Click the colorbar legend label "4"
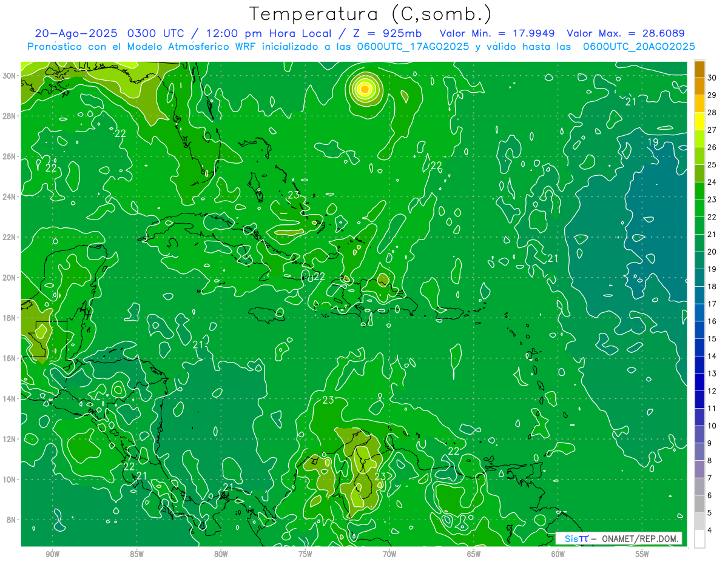Screen dimensions: 728x562 710,530
